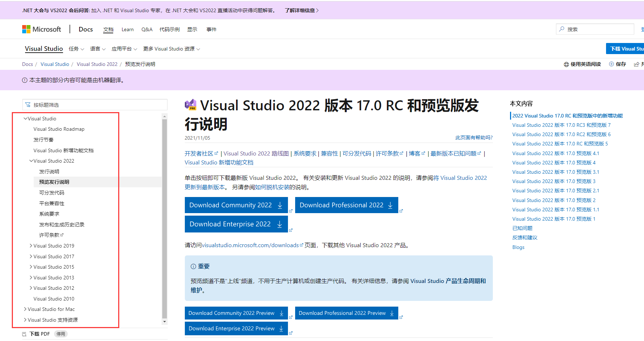
Task: Open the Q&A top nav item
Action: (x=147, y=29)
